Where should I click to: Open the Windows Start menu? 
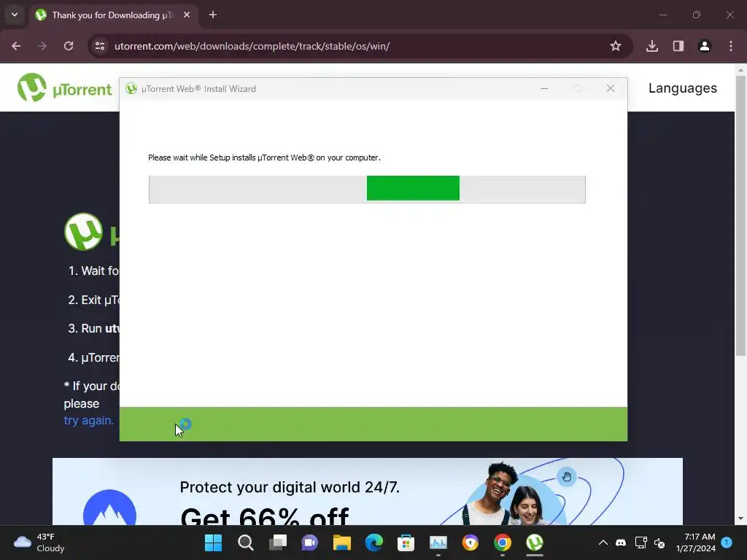click(x=213, y=542)
